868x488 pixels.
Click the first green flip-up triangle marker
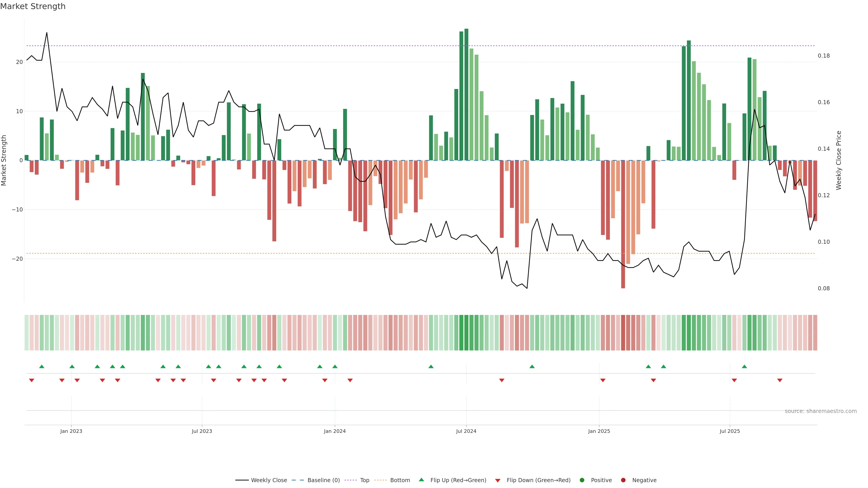pyautogui.click(x=42, y=366)
